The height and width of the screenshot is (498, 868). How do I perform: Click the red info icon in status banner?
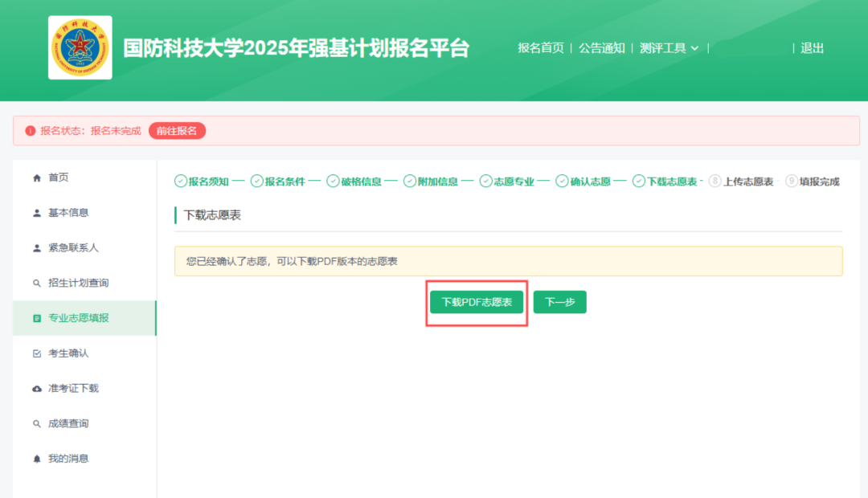(31, 131)
